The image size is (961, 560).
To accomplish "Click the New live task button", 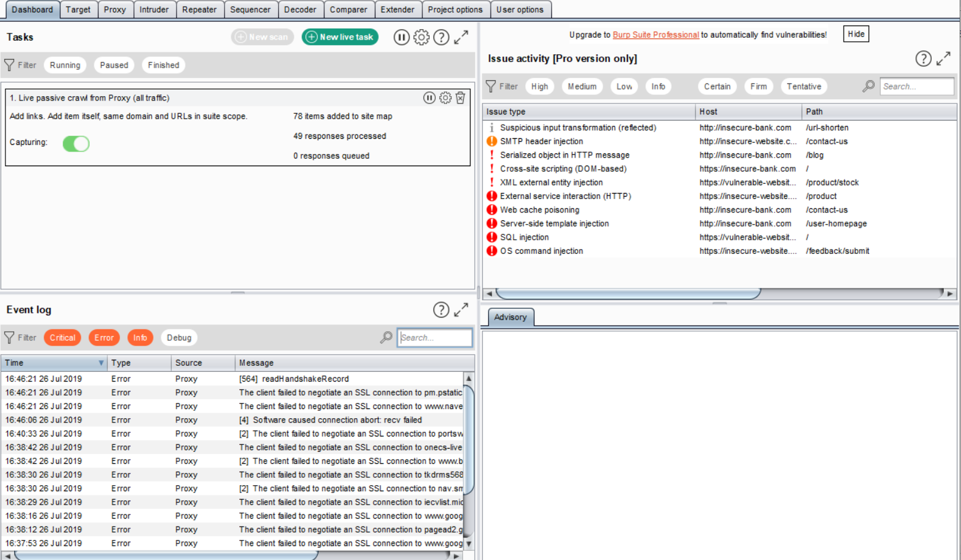I will (340, 37).
